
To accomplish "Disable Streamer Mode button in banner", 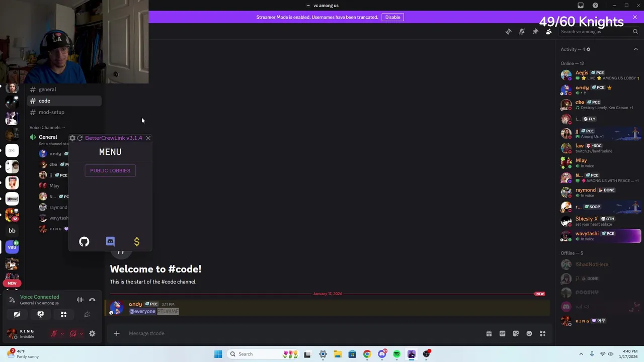I will pos(392,17).
